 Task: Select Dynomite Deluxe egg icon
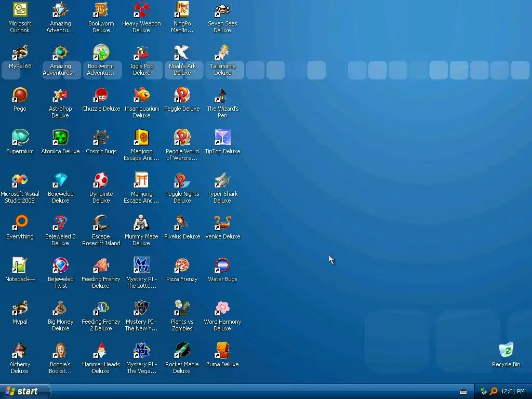101,180
